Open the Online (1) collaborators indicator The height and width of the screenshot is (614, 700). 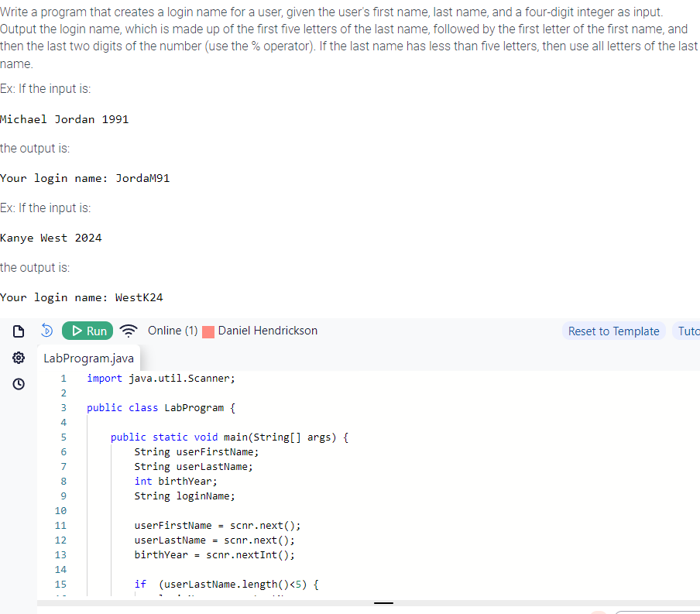coord(173,331)
